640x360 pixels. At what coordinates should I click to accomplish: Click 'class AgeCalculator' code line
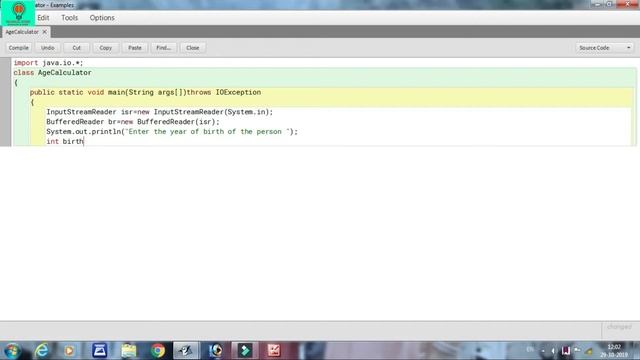[52, 73]
